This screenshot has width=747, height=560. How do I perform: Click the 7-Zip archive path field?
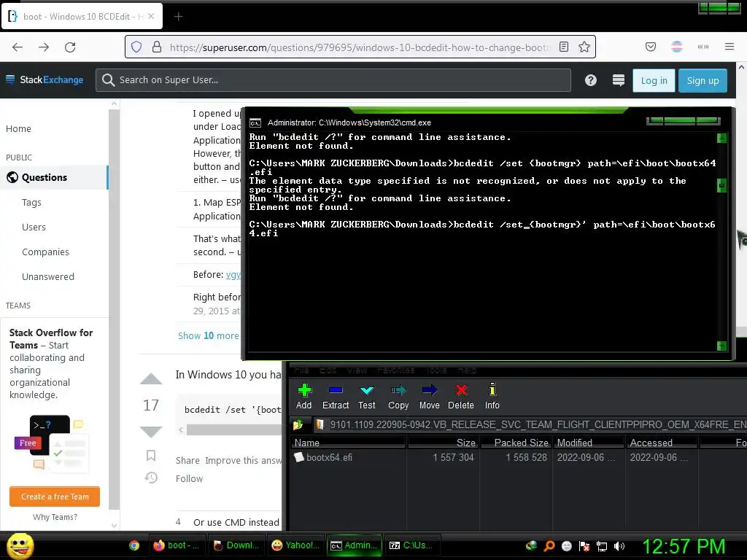[530, 424]
